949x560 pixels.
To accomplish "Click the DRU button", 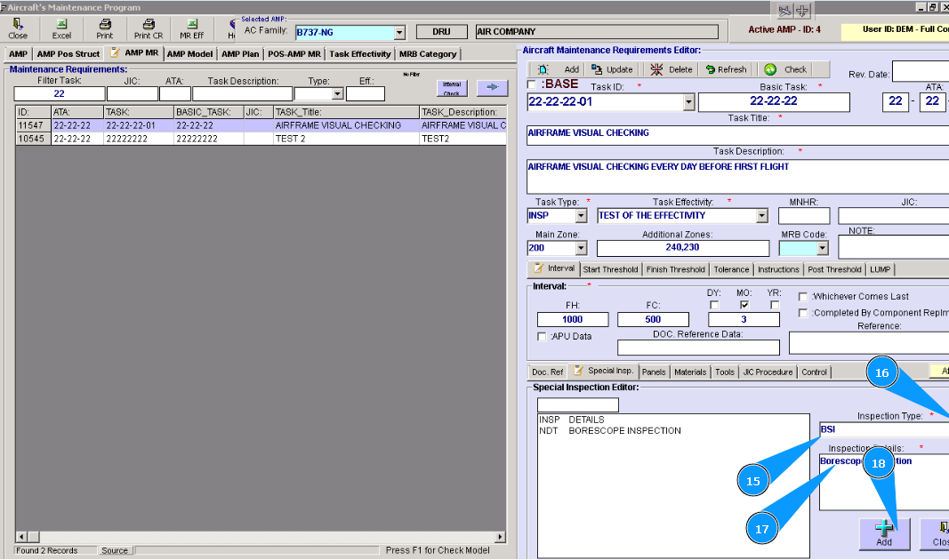I will click(442, 32).
